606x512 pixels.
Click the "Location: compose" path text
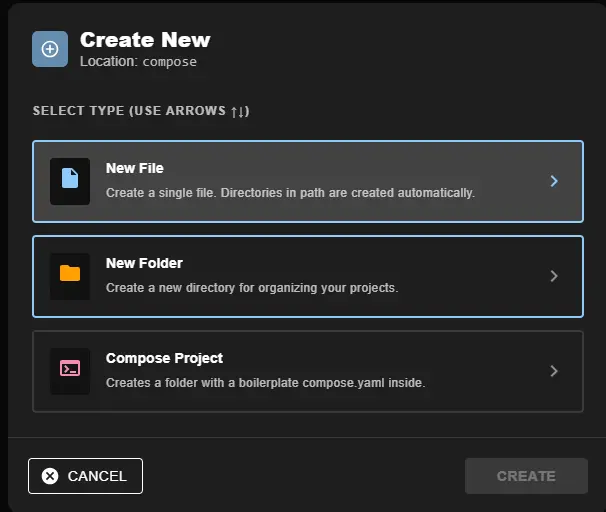[x=138, y=62]
